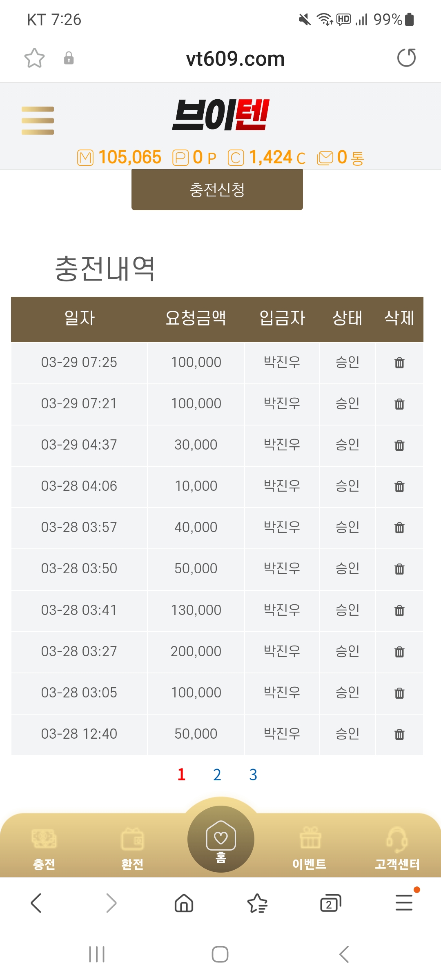Screen dimensions: 441x980
Task: Open browser tabs switcher icon
Action: point(330,903)
